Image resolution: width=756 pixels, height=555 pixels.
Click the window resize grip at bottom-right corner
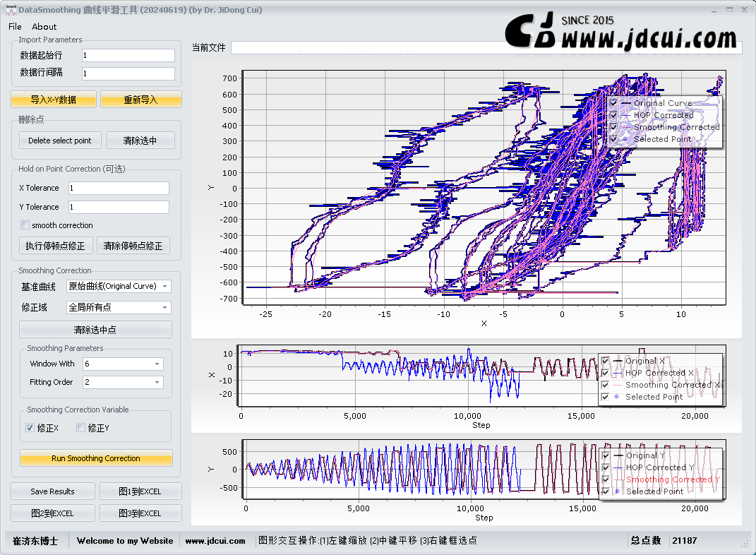pyautogui.click(x=745, y=544)
